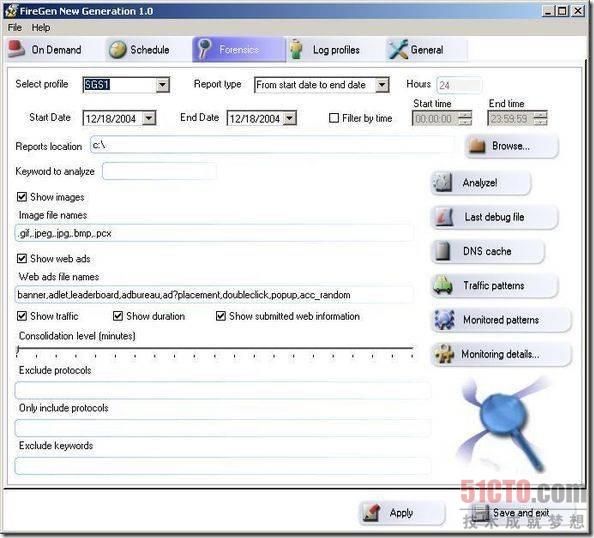Click the folder icon on Browse button
Image resolution: width=594 pixels, height=538 pixels.
click(x=477, y=145)
